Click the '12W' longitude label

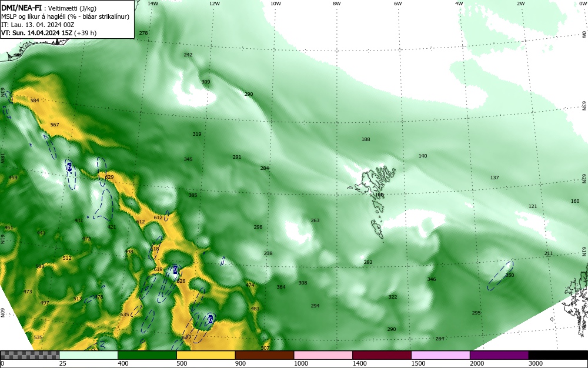pos(214,4)
